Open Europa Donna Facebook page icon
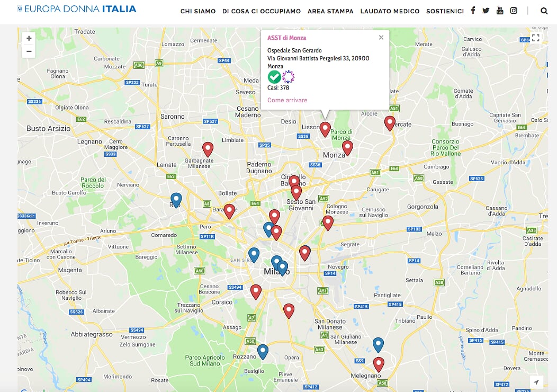The height and width of the screenshot is (392, 557). [x=473, y=11]
